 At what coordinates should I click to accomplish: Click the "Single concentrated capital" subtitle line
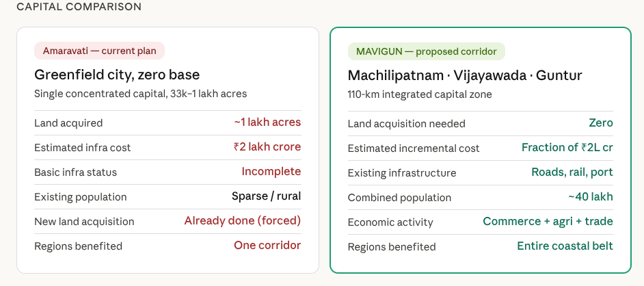click(140, 94)
